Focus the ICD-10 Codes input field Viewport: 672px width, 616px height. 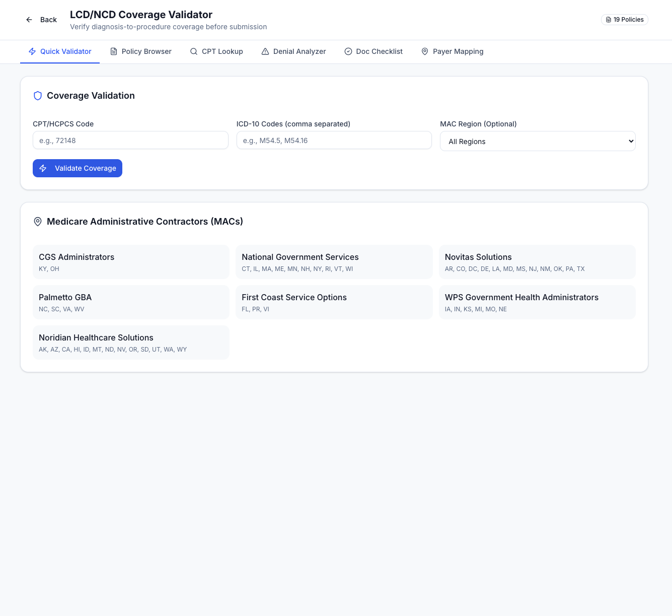[334, 141]
